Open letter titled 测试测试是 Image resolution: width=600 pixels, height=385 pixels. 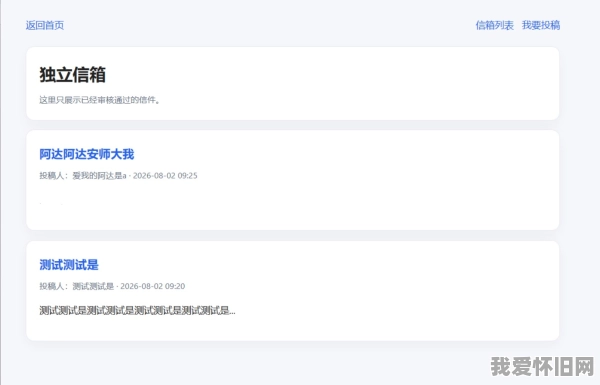69,265
